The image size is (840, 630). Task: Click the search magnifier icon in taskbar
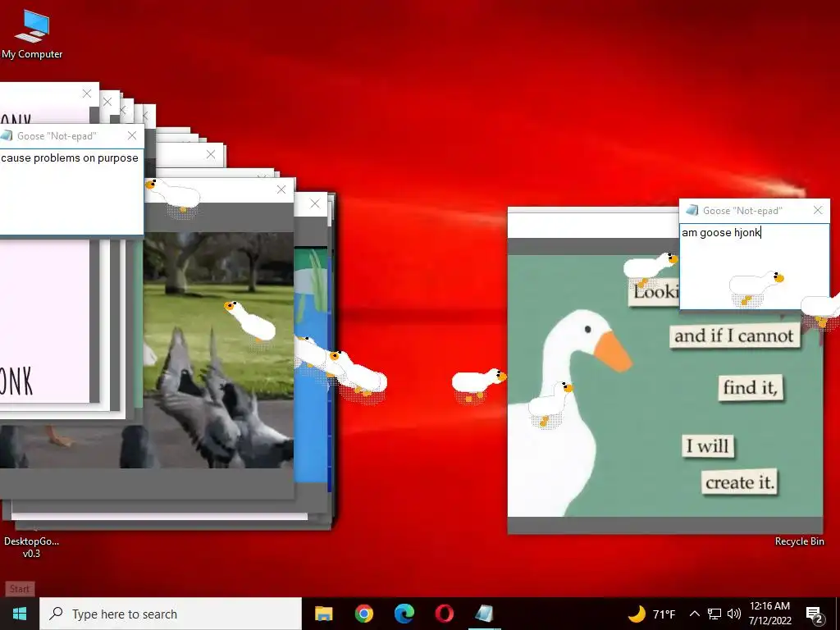(56, 614)
